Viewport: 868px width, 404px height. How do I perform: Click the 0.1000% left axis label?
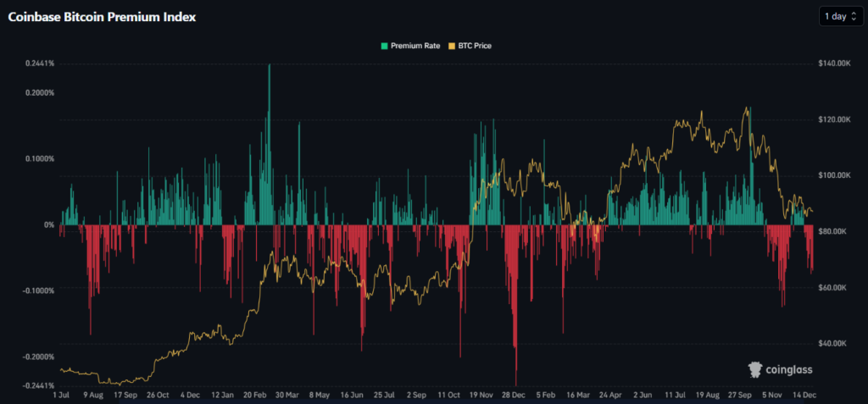(40, 158)
